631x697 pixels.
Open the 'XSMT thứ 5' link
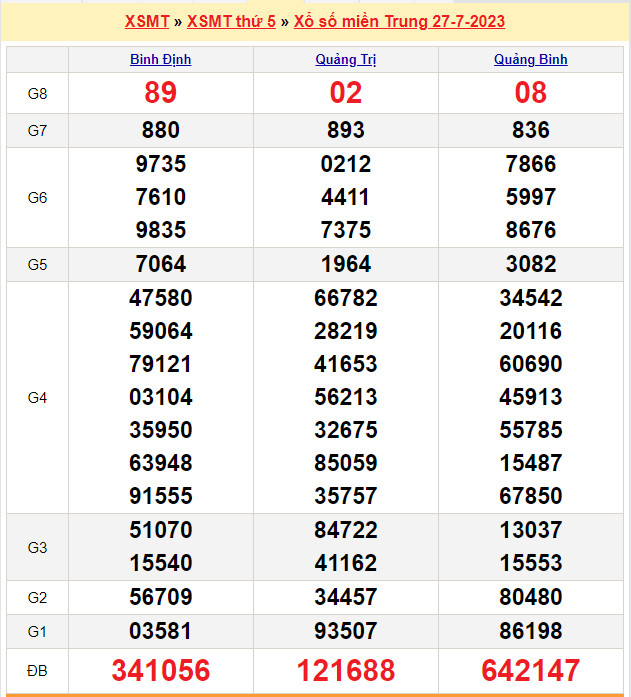click(231, 21)
